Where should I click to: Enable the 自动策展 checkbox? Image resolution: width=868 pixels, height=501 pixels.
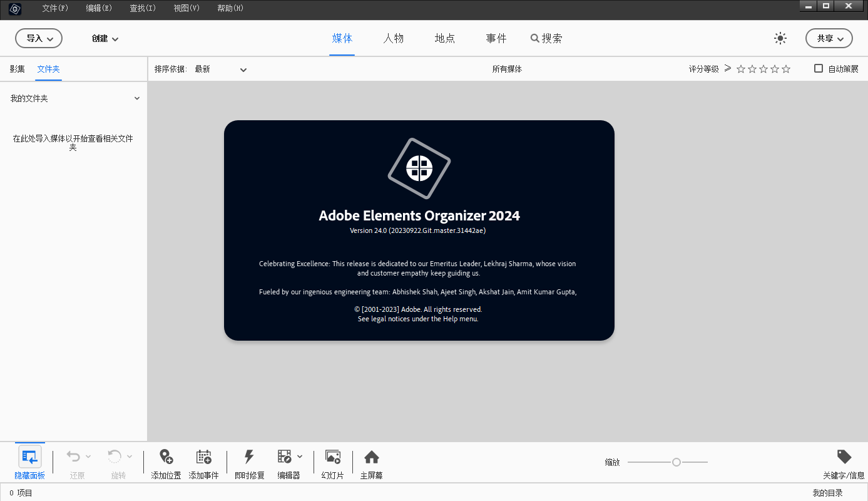[819, 68]
